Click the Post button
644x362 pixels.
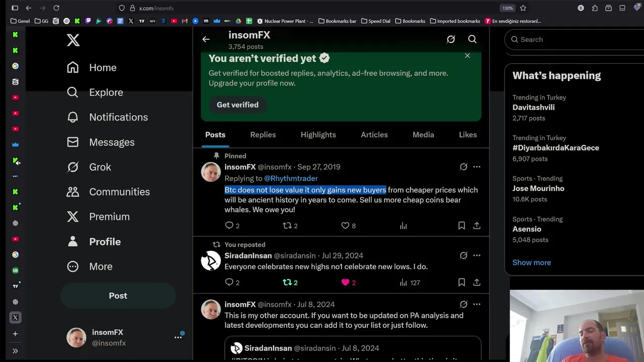tap(118, 296)
